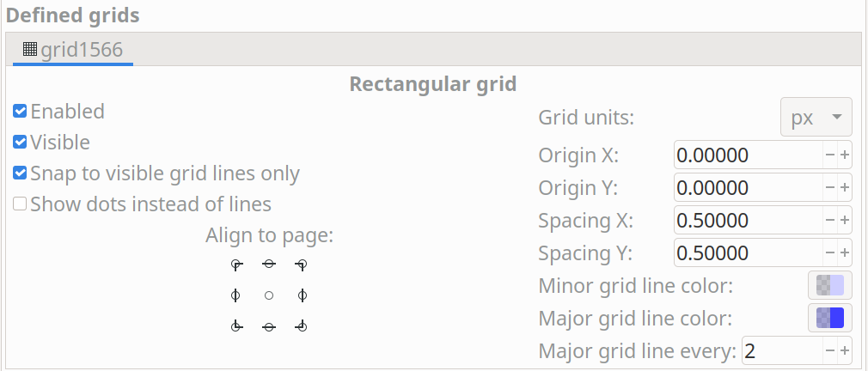Decrease Spacing Y with minus button
This screenshot has width=868, height=371.
830,253
